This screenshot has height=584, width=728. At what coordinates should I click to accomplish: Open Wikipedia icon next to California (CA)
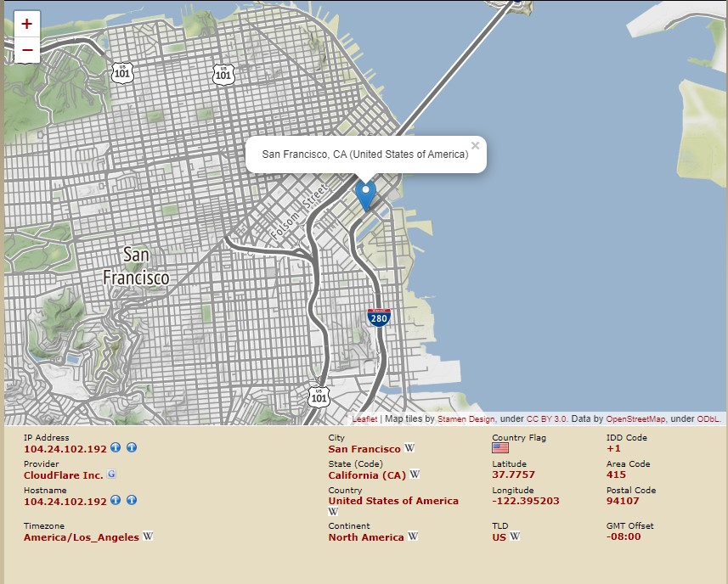(x=415, y=474)
